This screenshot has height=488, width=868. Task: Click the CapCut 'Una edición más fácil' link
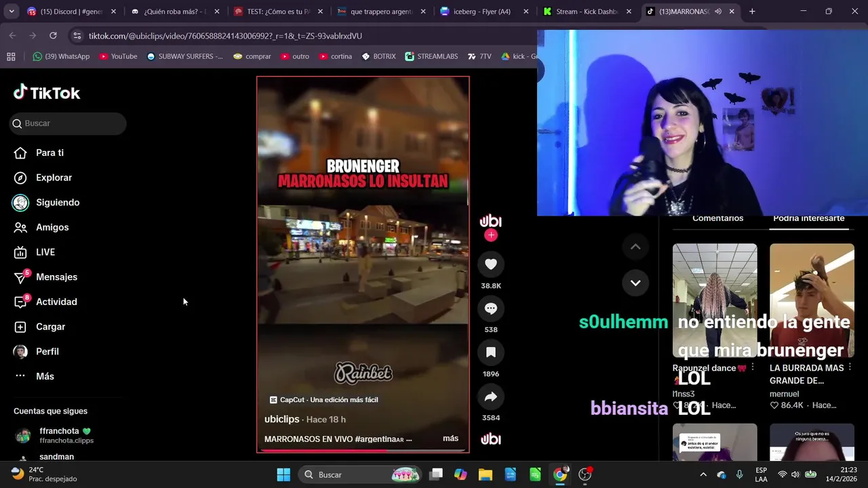click(323, 400)
